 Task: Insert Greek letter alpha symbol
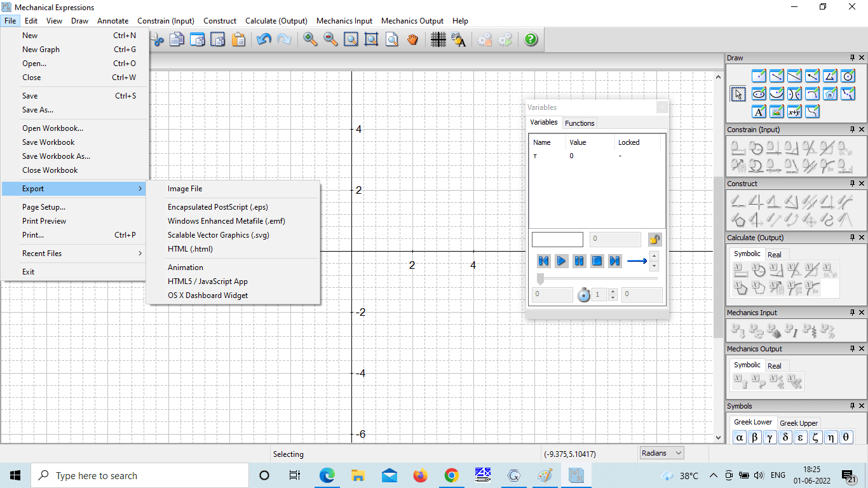tap(739, 437)
